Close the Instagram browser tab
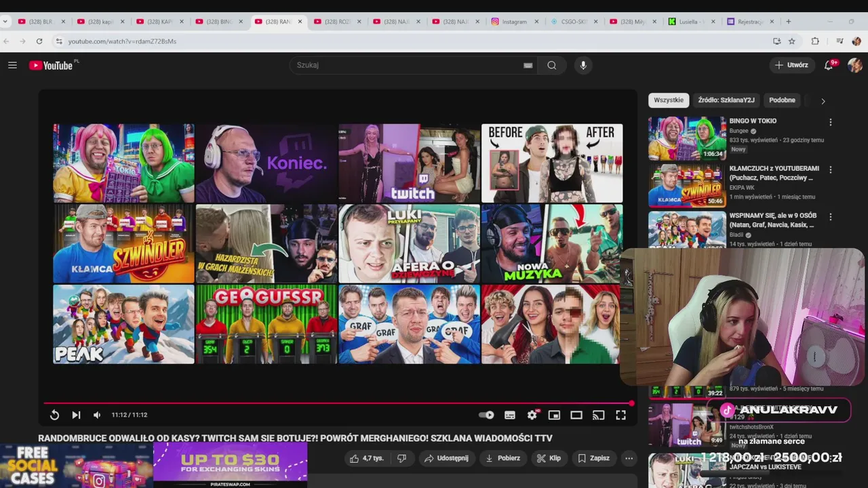The height and width of the screenshot is (488, 868). [x=537, y=22]
